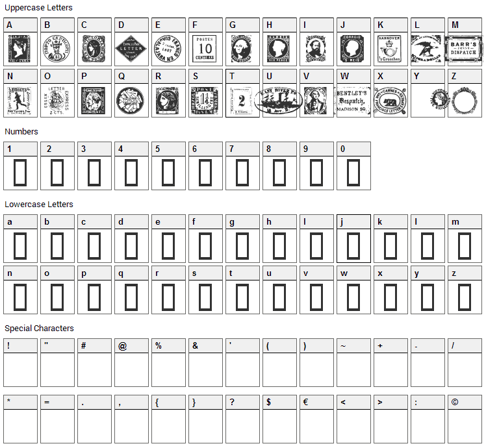Select the forward slash character cell
The image size is (486, 448).
[465, 362]
